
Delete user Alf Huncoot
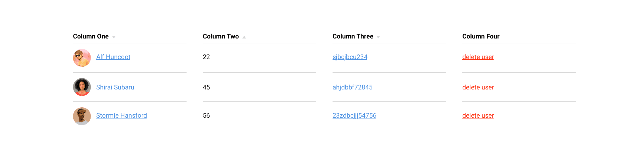click(x=478, y=57)
